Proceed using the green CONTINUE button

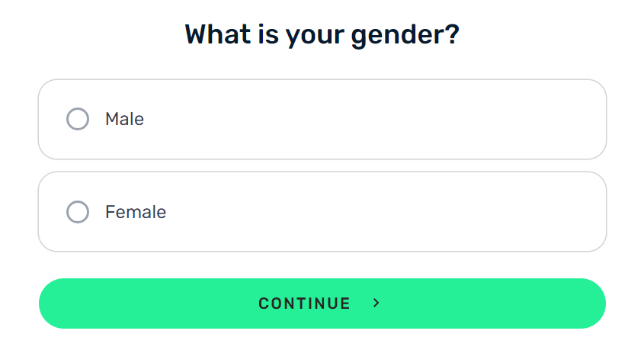322,303
